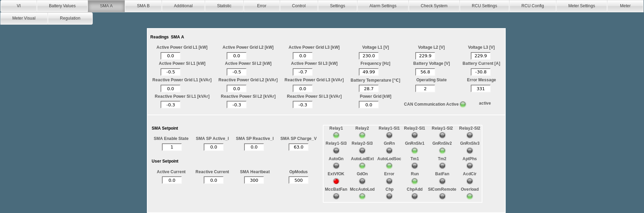Click the CAN Communication Active LED
The height and width of the screenshot is (213, 644).
click(463, 104)
